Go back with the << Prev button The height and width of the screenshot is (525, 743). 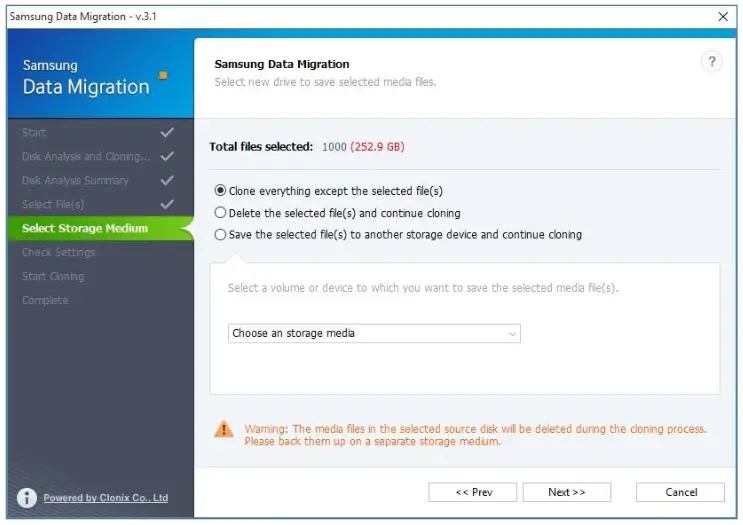tap(472, 492)
